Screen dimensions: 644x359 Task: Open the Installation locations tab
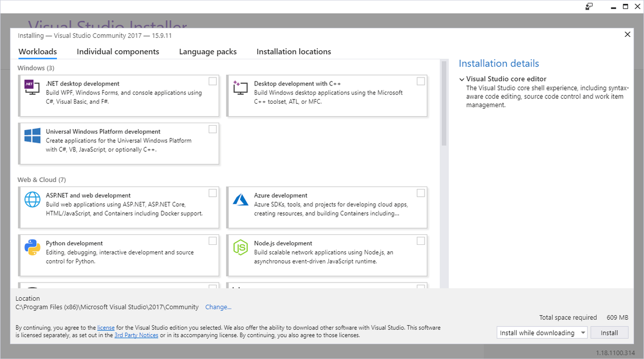pyautogui.click(x=294, y=52)
